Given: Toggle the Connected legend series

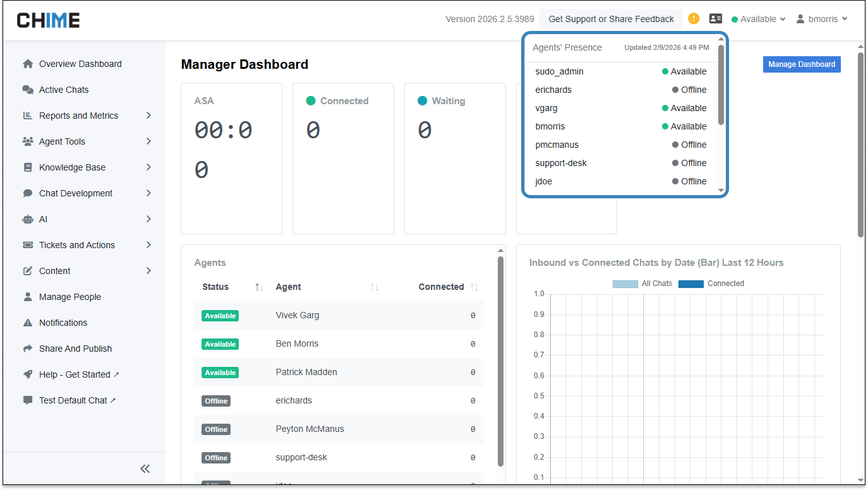Looking at the screenshot, I should coord(711,284).
